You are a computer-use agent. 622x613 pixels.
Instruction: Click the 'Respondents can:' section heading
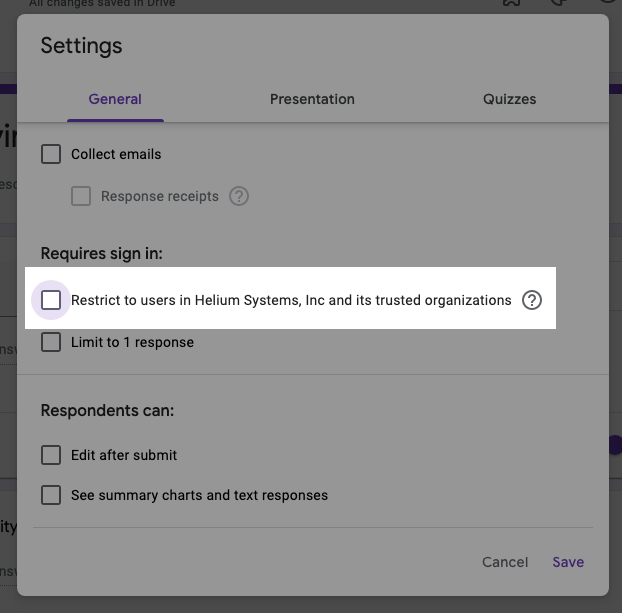click(107, 410)
